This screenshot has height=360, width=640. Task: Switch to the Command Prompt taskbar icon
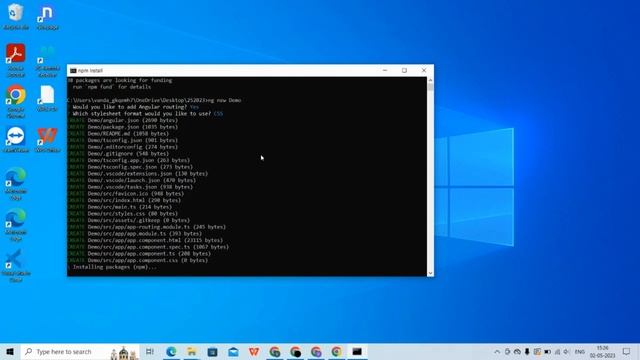pyautogui.click(x=357, y=351)
